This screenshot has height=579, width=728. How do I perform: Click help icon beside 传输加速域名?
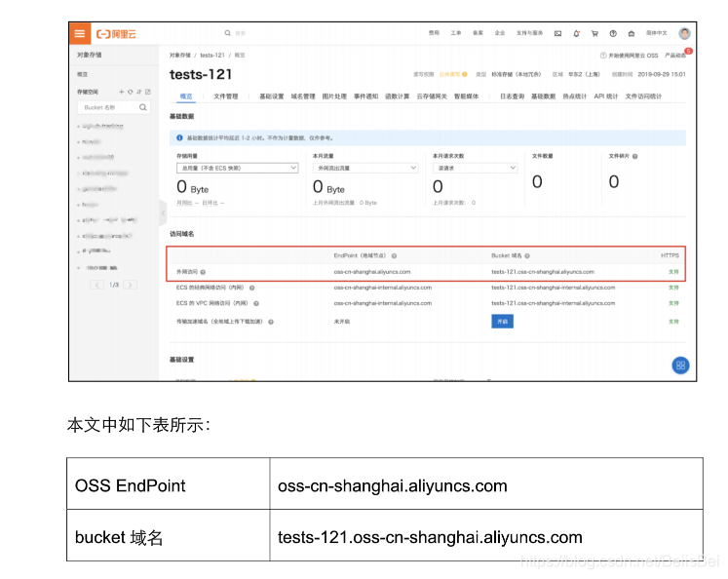(x=271, y=322)
